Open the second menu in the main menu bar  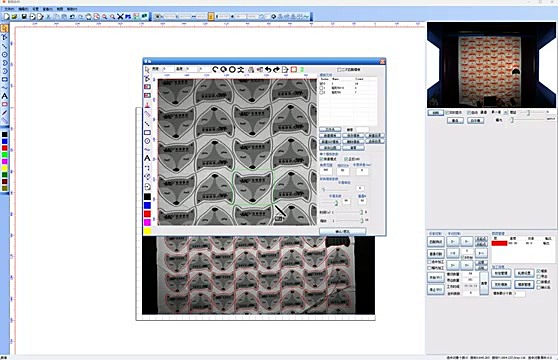[23, 9]
